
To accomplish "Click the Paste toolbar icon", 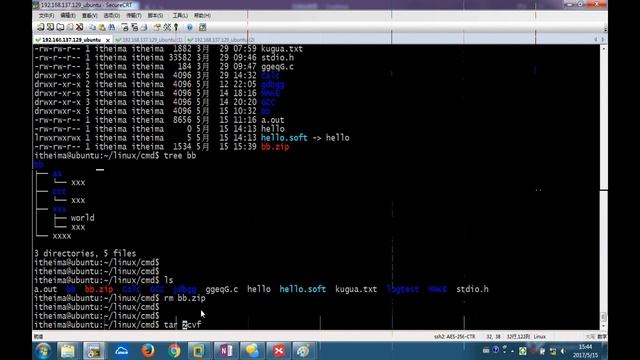I will 102,27.
